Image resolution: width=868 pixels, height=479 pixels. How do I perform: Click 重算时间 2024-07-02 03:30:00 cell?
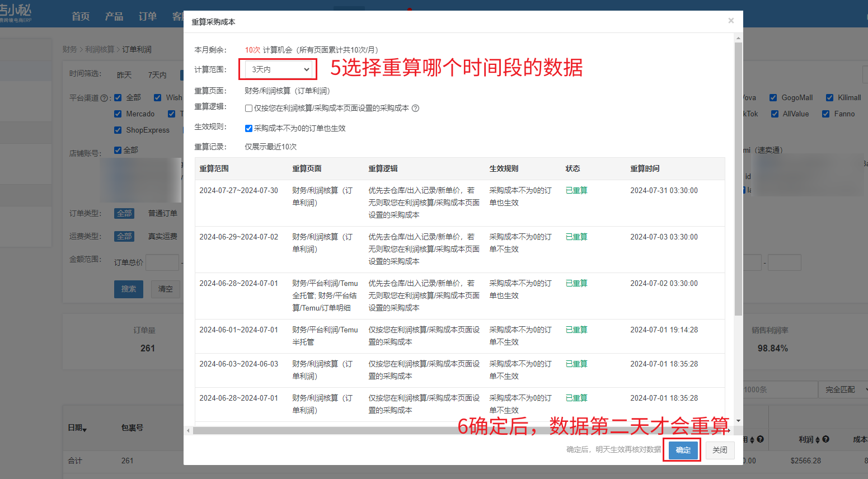pos(664,283)
